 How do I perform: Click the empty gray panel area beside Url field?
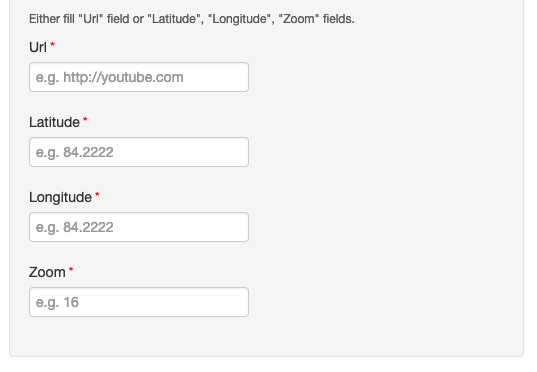click(384, 77)
